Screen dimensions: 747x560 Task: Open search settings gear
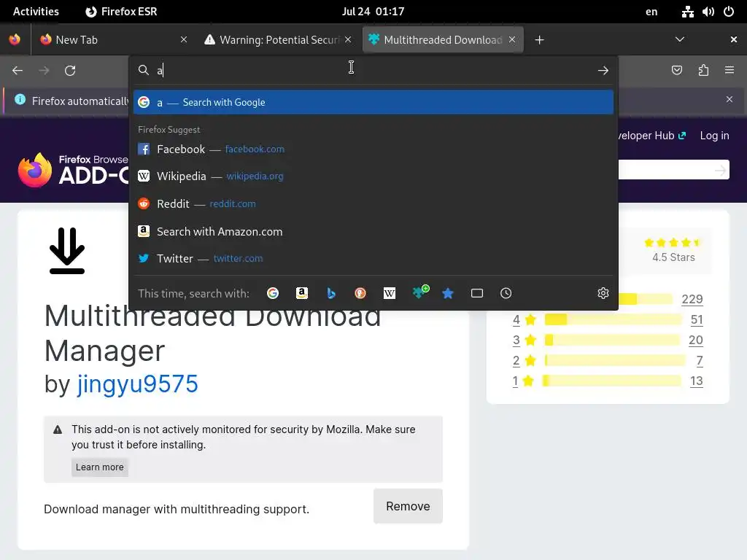click(603, 293)
